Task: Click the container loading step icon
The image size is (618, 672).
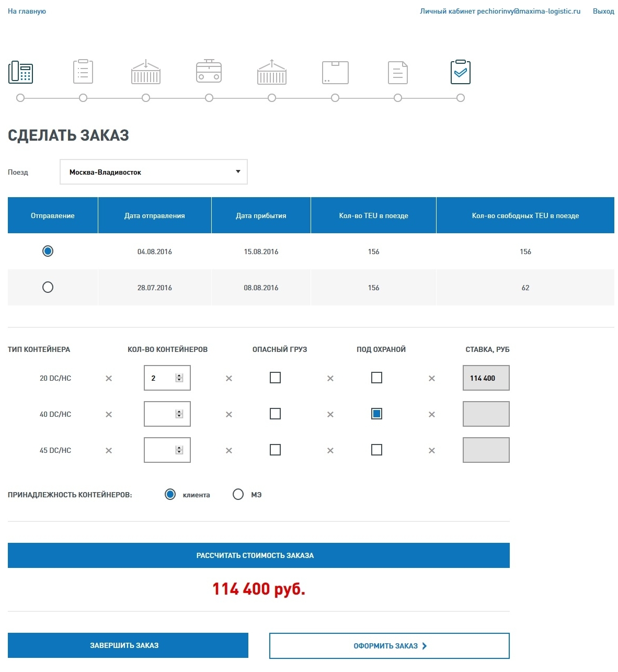Action: click(146, 72)
